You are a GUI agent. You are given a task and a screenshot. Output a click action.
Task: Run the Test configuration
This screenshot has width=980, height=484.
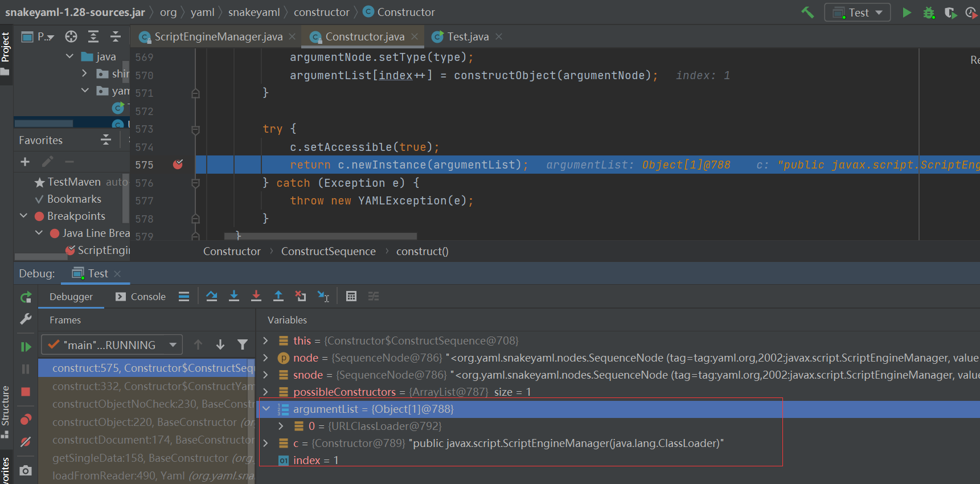[907, 12]
